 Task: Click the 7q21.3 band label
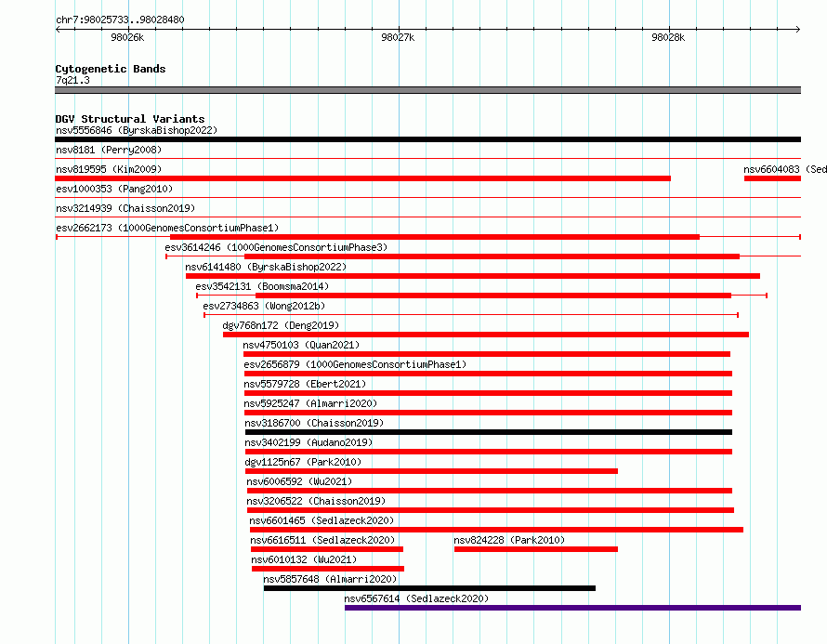tap(72, 80)
